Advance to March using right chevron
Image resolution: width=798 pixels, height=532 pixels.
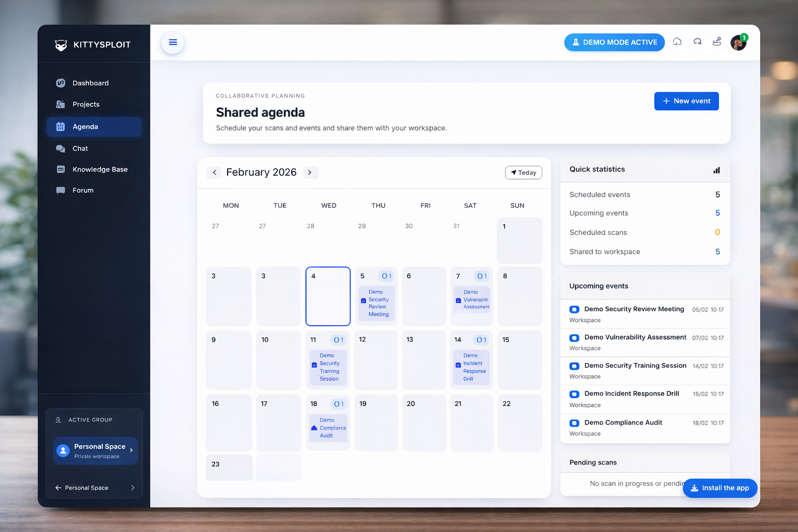[310, 172]
